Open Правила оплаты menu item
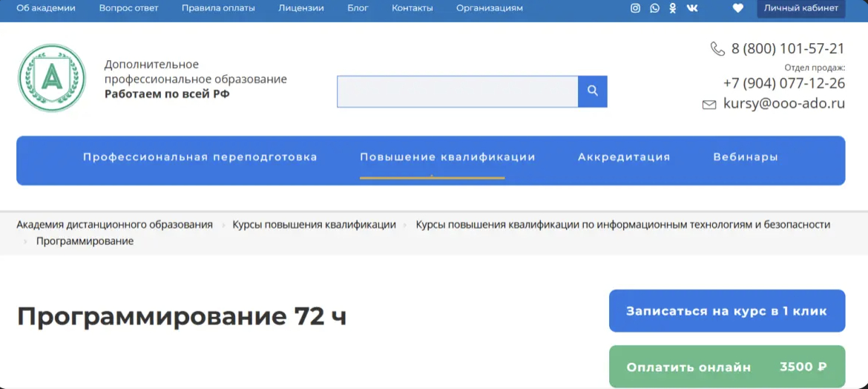The height and width of the screenshot is (389, 868). [218, 8]
